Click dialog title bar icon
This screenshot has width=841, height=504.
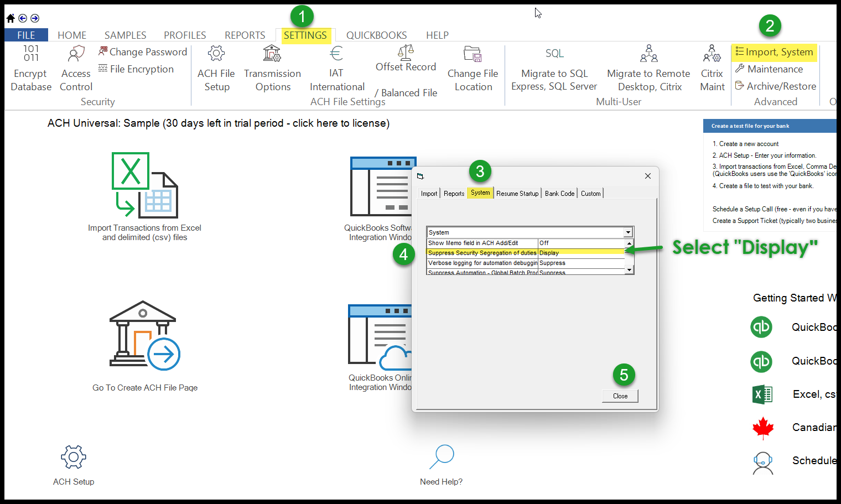pyautogui.click(x=420, y=176)
